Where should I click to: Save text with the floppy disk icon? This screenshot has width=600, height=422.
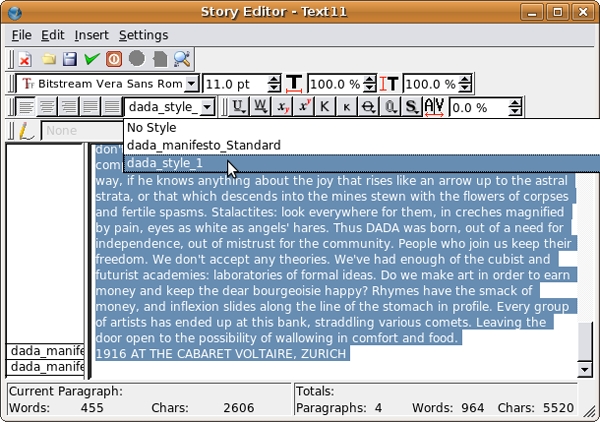[x=70, y=59]
